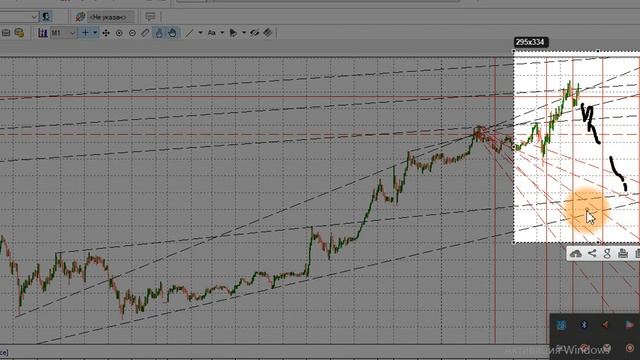Image resolution: width=640 pixels, height=360 pixels.
Task: Print the captured selection with printer icon
Action: pyautogui.click(x=623, y=253)
